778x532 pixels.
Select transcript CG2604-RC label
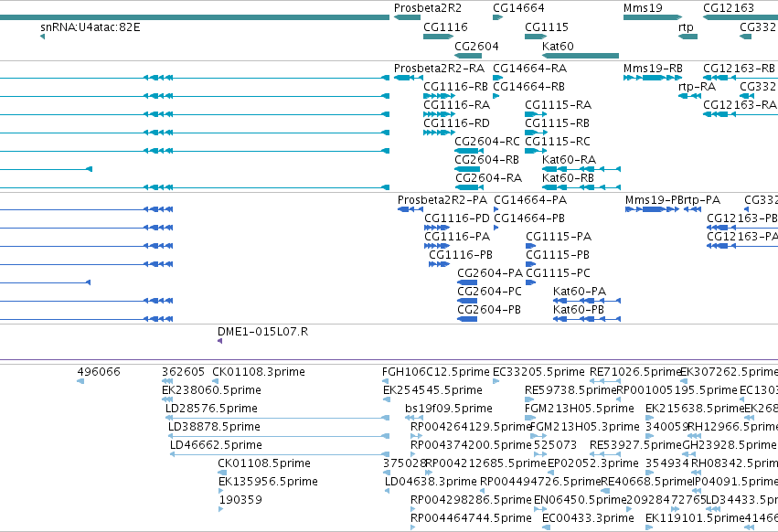click(486, 142)
